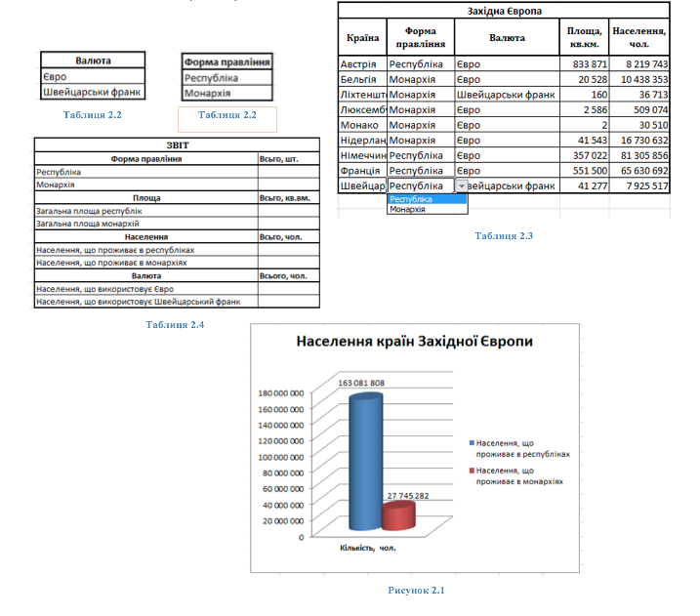Click the 'Західна Європа' table header cell
This screenshot has height=616, width=700.
(503, 11)
